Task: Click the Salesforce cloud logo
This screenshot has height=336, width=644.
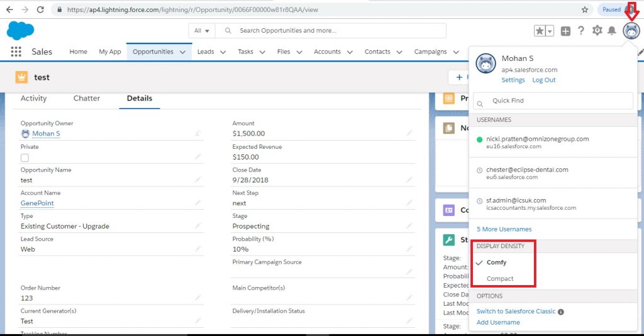Action: coord(21,30)
